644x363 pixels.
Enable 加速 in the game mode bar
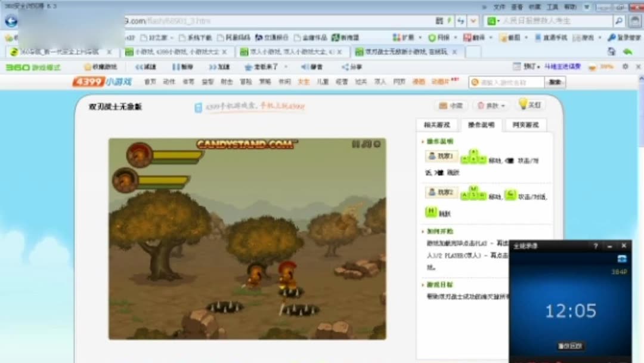click(x=218, y=67)
